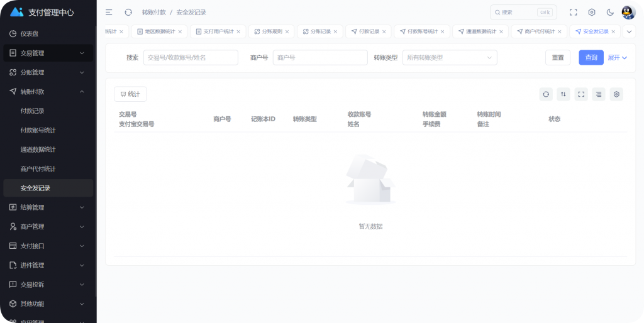Viewport: 644px width, 323px height.
Task: Refresh the table with the toolbar icon
Action: coord(546,94)
